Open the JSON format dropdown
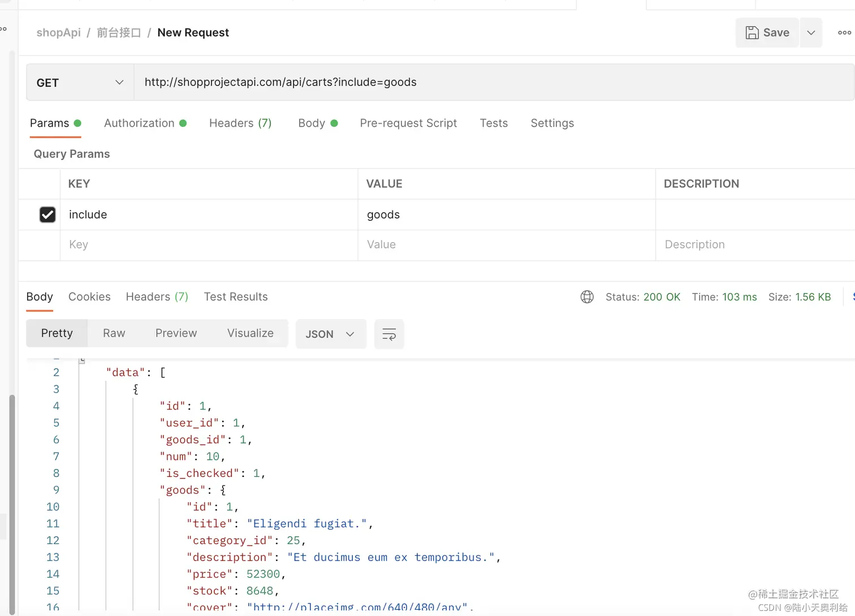This screenshot has width=855, height=616. click(x=331, y=334)
